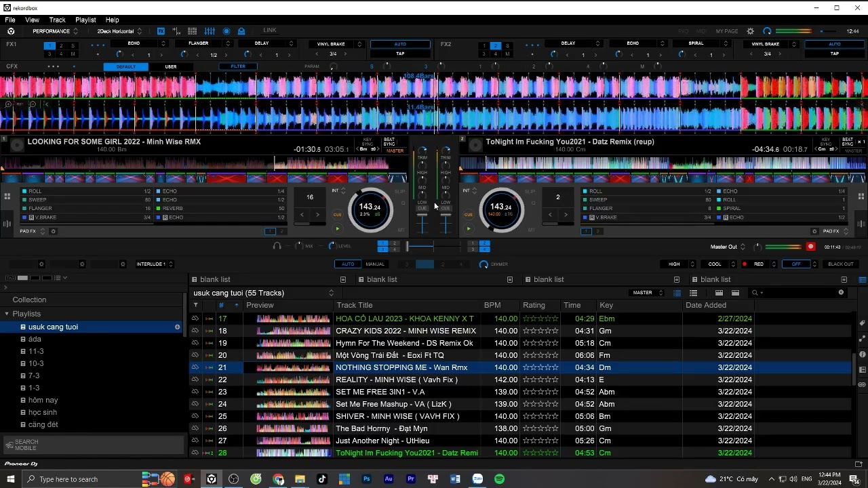This screenshot has width=868, height=488.
Task: Enable AUTO beat mode on FX2
Action: coord(834,44)
